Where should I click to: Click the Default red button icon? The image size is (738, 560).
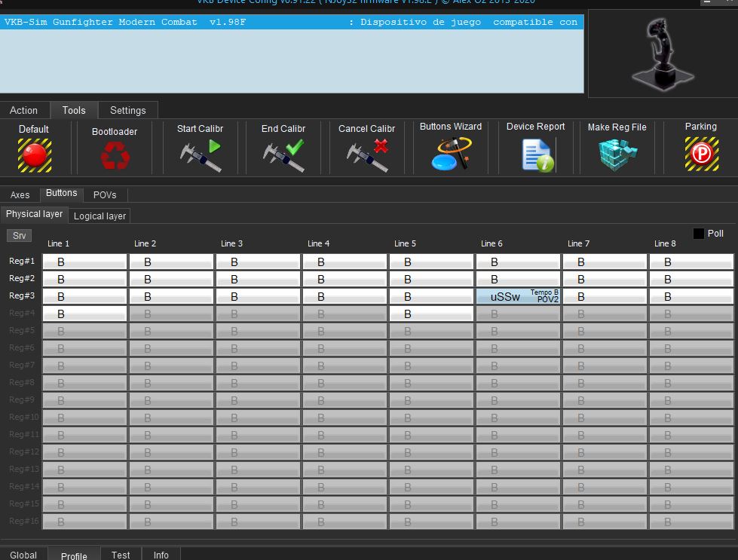click(x=34, y=155)
